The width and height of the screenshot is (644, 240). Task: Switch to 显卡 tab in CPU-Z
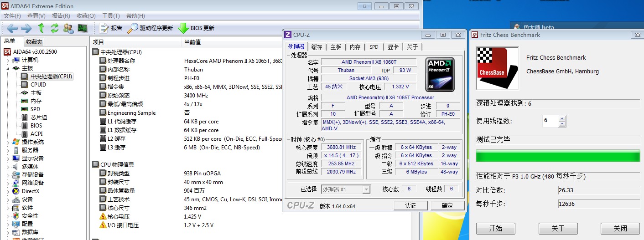pos(393,47)
